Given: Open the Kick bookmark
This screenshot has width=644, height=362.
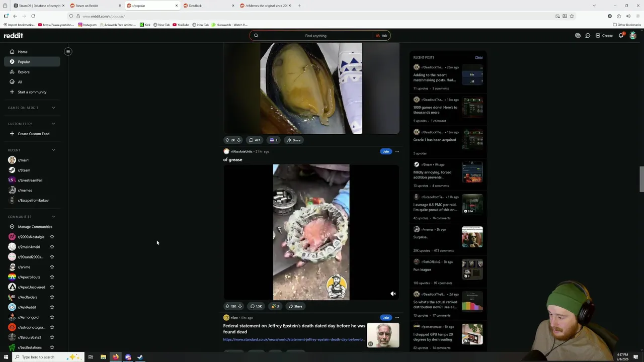Looking at the screenshot, I should [145, 25].
